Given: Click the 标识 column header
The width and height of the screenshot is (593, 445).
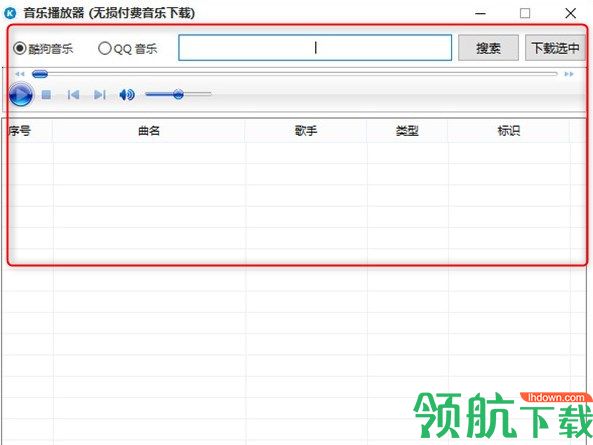Looking at the screenshot, I should (x=509, y=131).
